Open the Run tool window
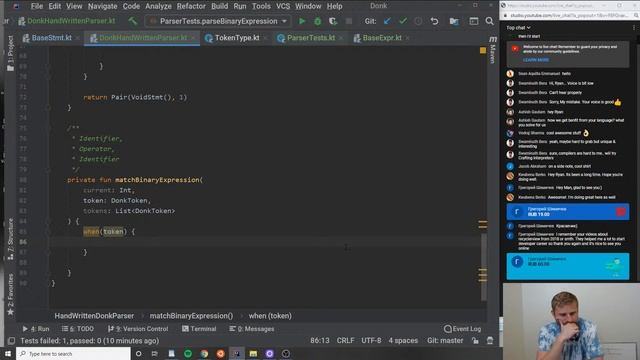The width and height of the screenshot is (640, 360). [x=36, y=329]
